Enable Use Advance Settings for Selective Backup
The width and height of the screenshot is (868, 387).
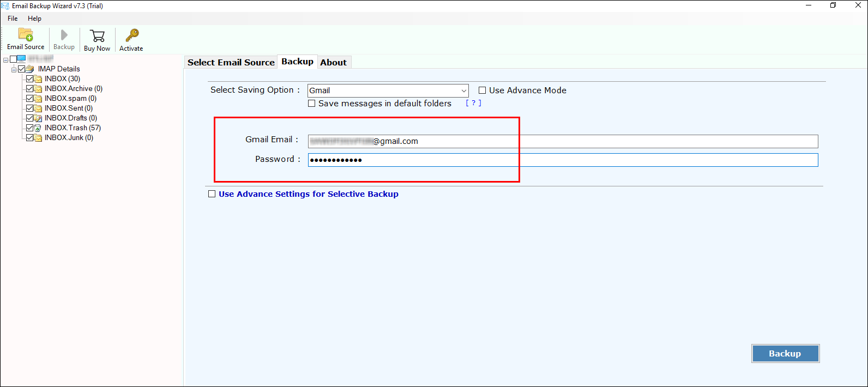tap(212, 194)
